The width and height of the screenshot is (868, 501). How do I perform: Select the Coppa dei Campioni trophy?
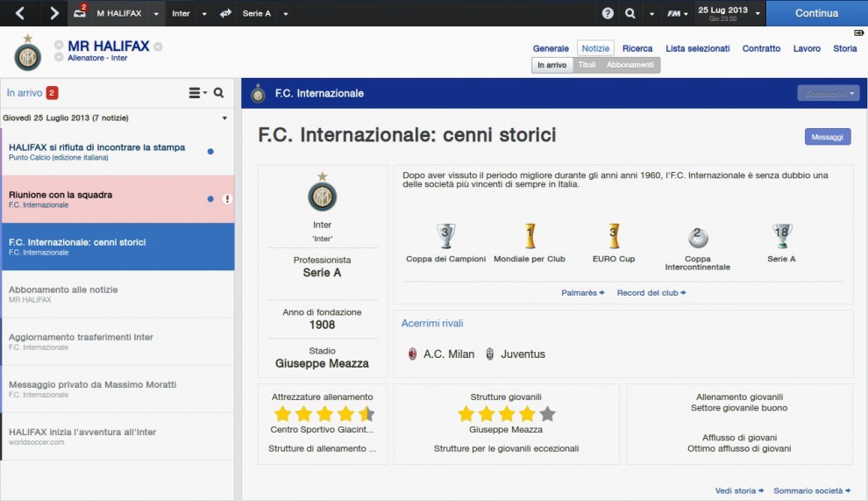pyautogui.click(x=445, y=235)
